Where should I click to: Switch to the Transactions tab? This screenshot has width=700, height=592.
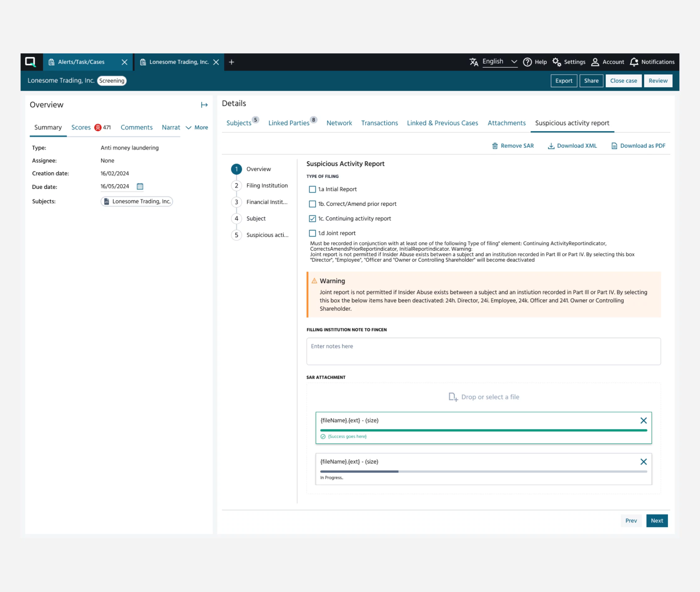[379, 123]
